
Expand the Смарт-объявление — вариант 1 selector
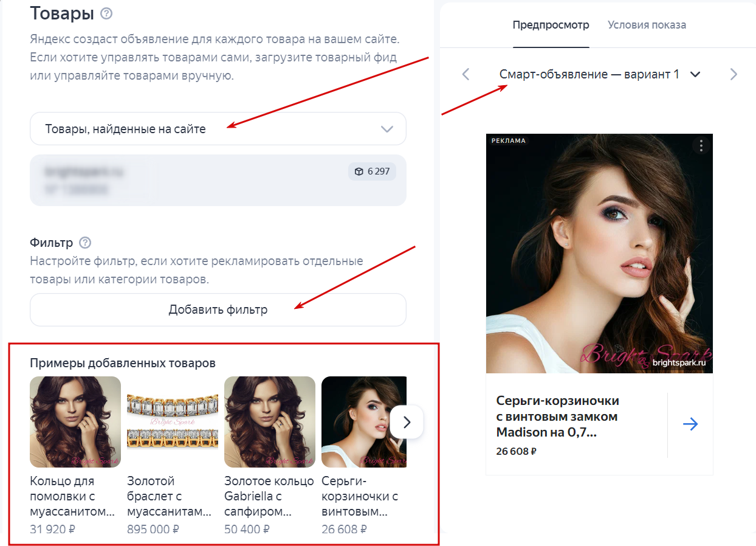tap(599, 74)
